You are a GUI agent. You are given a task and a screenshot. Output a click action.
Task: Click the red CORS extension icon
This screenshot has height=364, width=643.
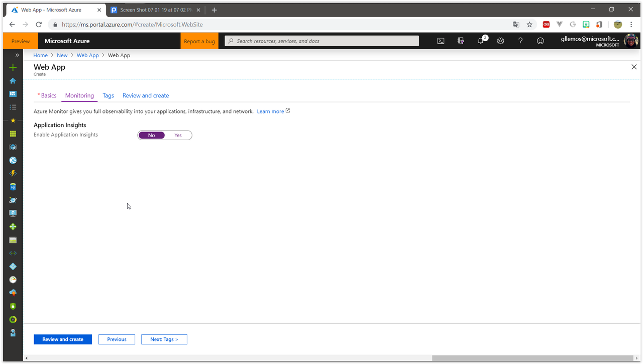pyautogui.click(x=546, y=24)
